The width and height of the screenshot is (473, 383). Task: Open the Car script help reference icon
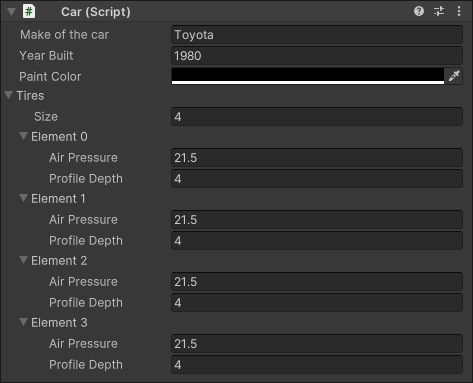(x=419, y=11)
